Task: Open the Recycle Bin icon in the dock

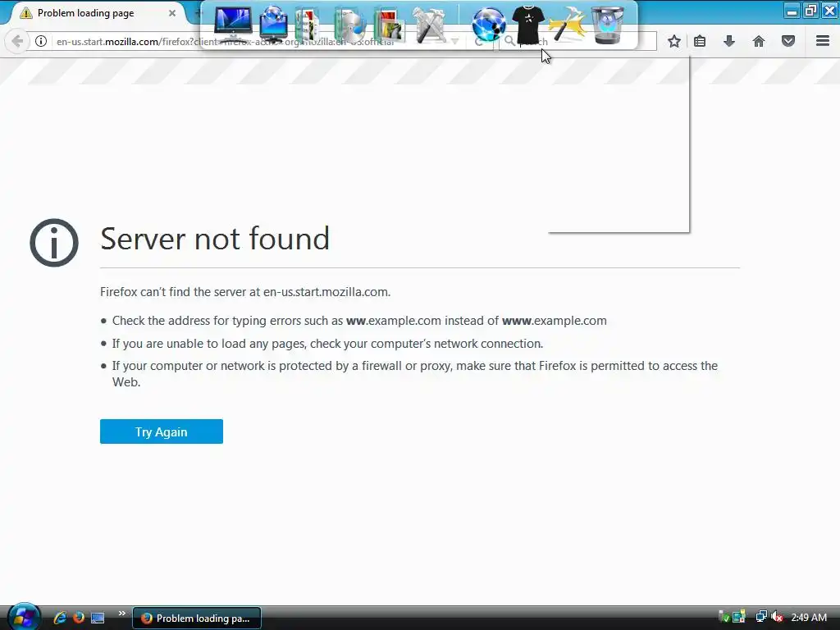Action: (x=608, y=25)
